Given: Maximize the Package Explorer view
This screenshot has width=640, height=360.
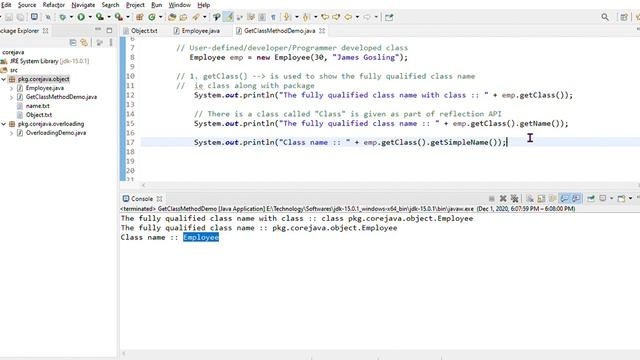Looking at the screenshot, I should 109,30.
